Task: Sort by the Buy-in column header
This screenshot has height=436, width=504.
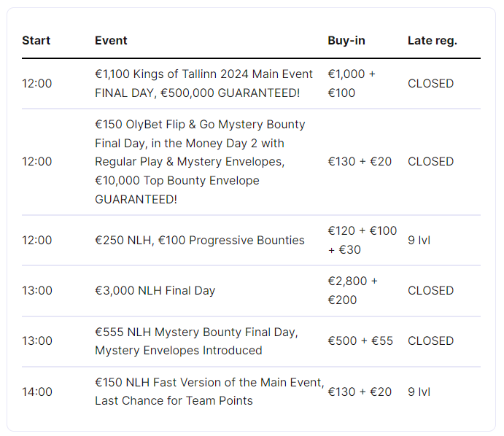Action: coord(346,41)
